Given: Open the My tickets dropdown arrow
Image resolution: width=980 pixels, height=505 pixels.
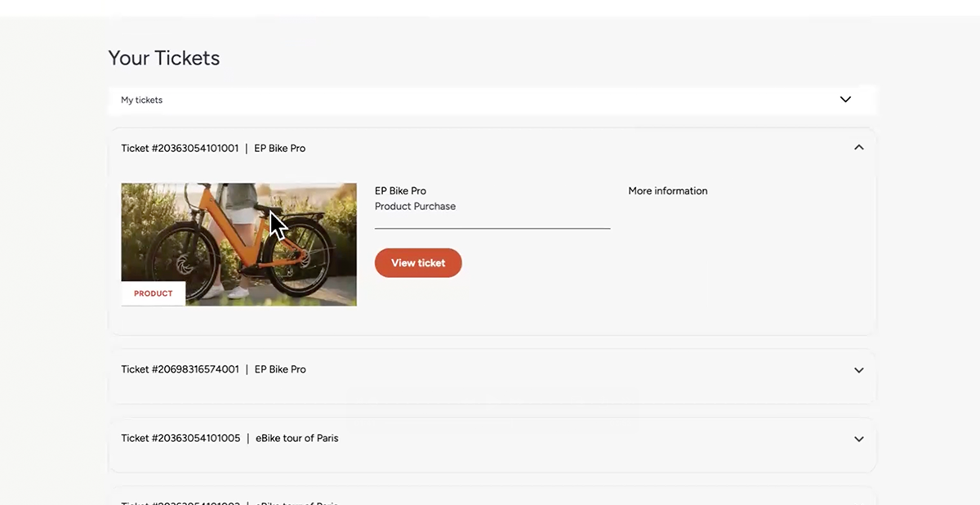Looking at the screenshot, I should coord(845,100).
